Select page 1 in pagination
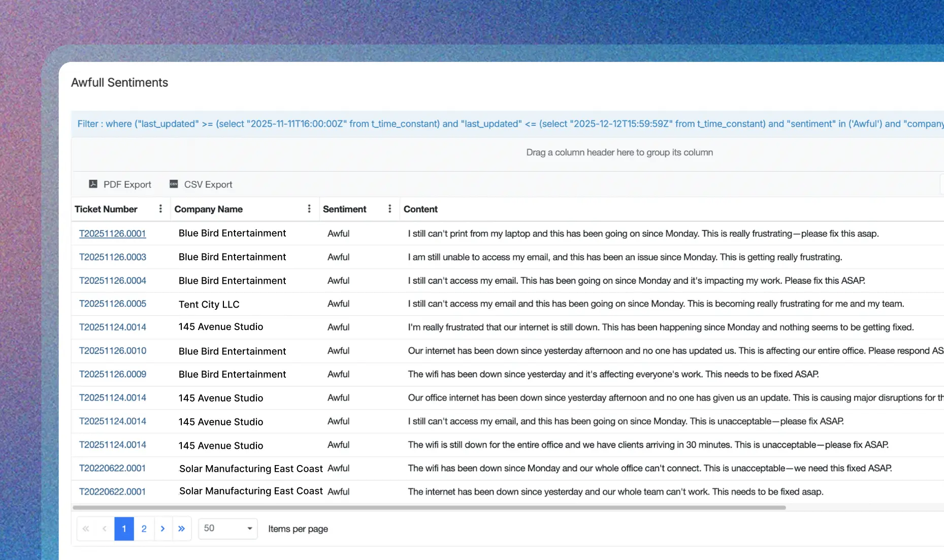Image resolution: width=944 pixels, height=560 pixels. (123, 529)
